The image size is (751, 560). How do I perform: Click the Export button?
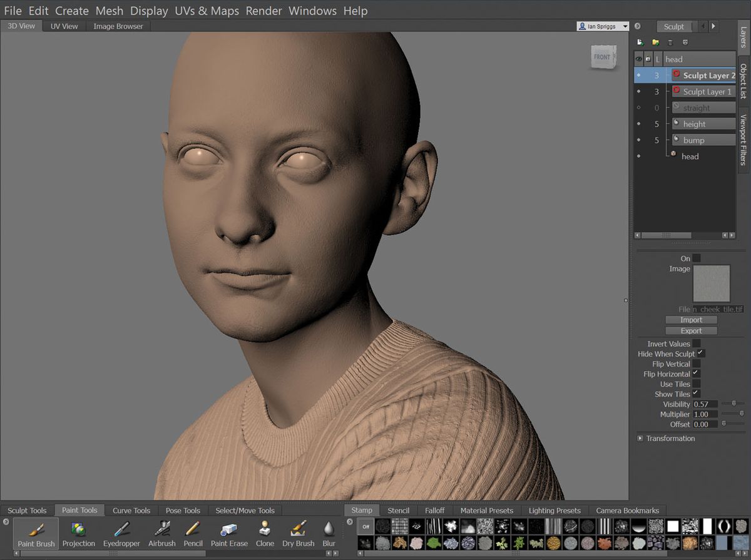pyautogui.click(x=690, y=330)
